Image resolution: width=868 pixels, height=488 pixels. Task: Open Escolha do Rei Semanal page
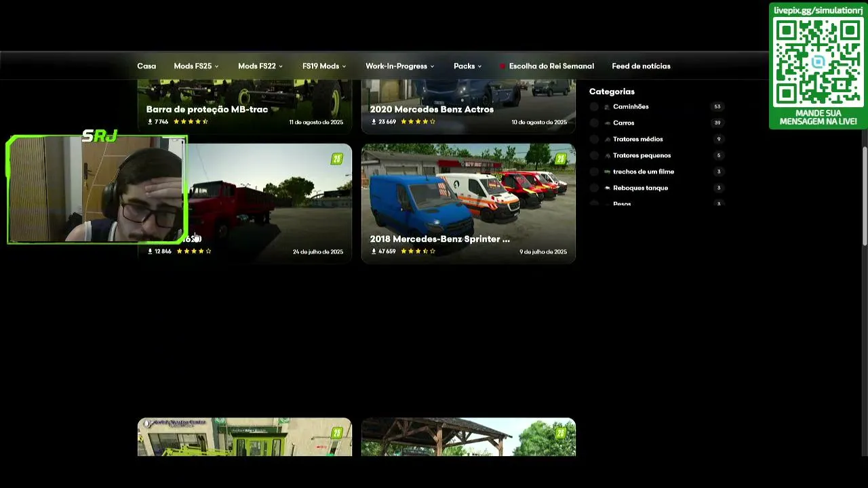[x=551, y=66]
